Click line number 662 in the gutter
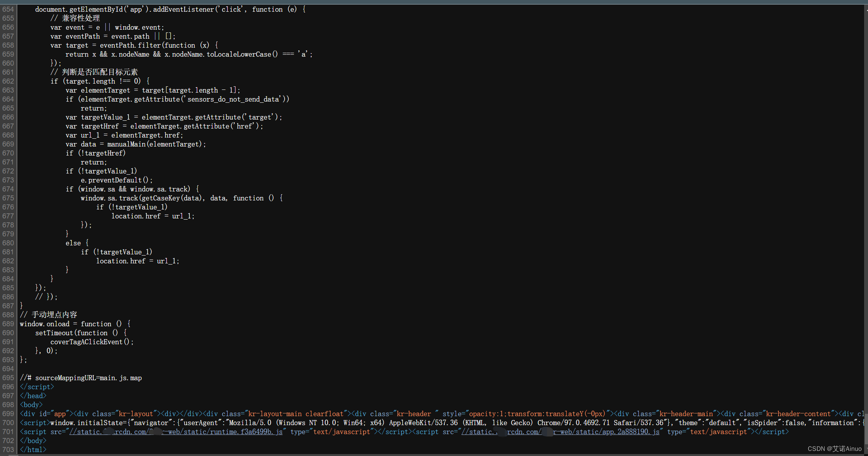 pyautogui.click(x=8, y=81)
